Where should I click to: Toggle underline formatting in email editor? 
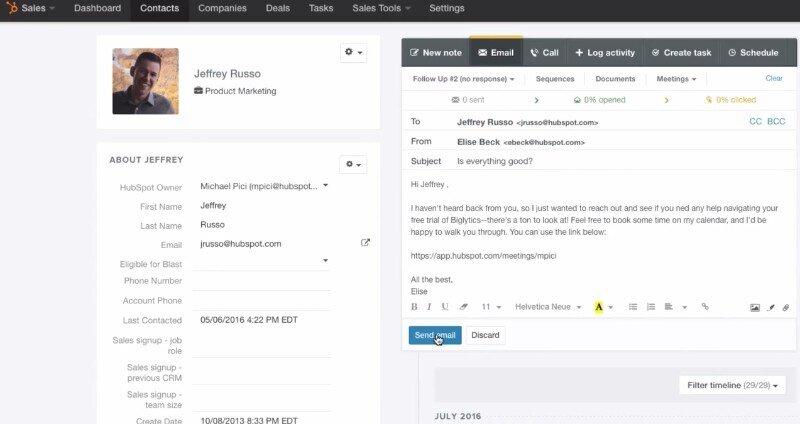445,307
